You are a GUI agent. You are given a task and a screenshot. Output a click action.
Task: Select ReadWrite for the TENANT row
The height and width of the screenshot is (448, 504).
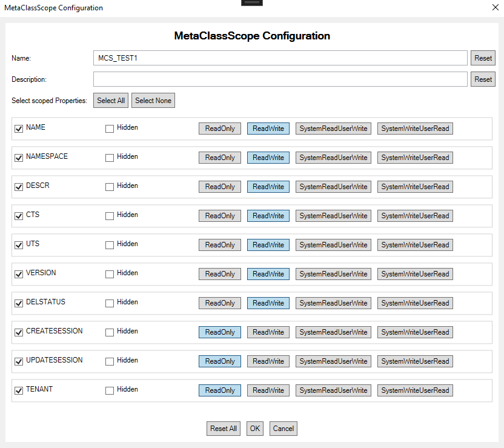coord(268,390)
